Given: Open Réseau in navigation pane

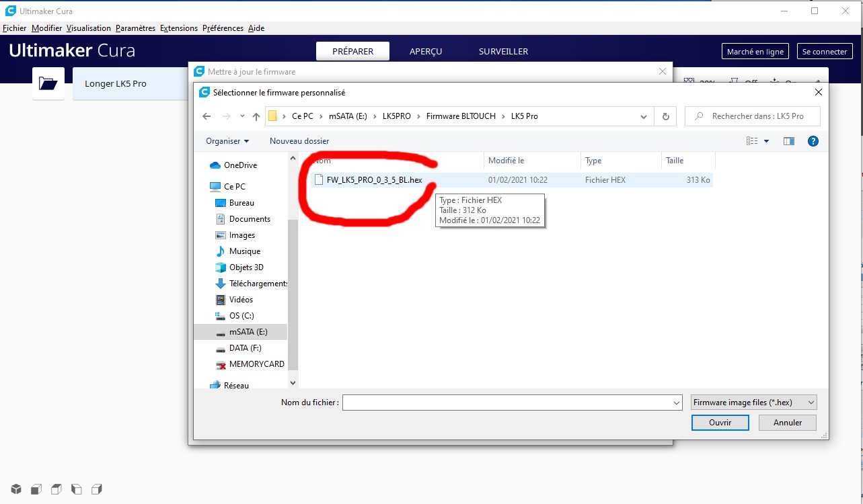Looking at the screenshot, I should [236, 386].
